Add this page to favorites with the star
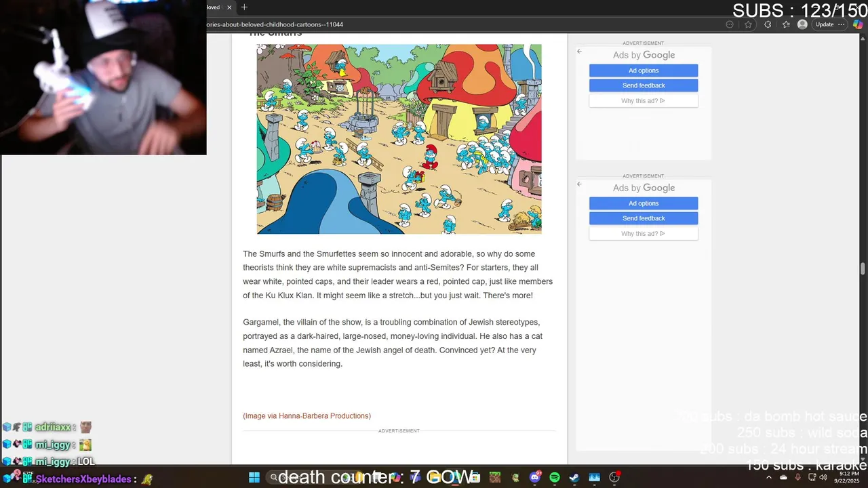This screenshot has height=488, width=868. pos(748,24)
